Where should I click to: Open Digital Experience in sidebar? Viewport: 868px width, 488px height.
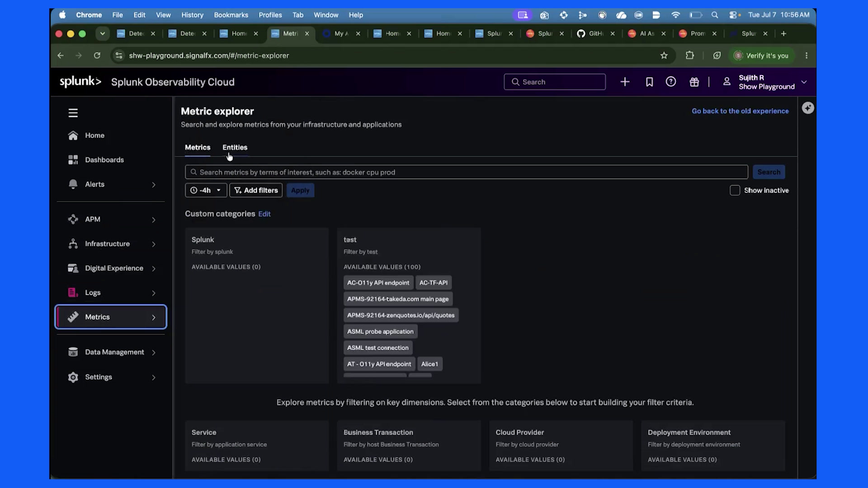point(114,268)
